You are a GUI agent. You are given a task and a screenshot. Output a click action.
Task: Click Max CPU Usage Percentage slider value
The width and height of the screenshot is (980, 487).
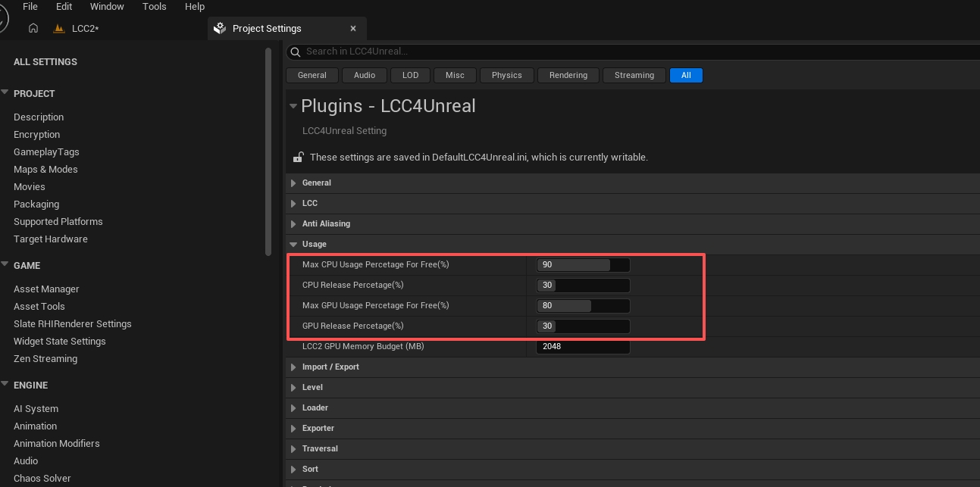pos(583,264)
